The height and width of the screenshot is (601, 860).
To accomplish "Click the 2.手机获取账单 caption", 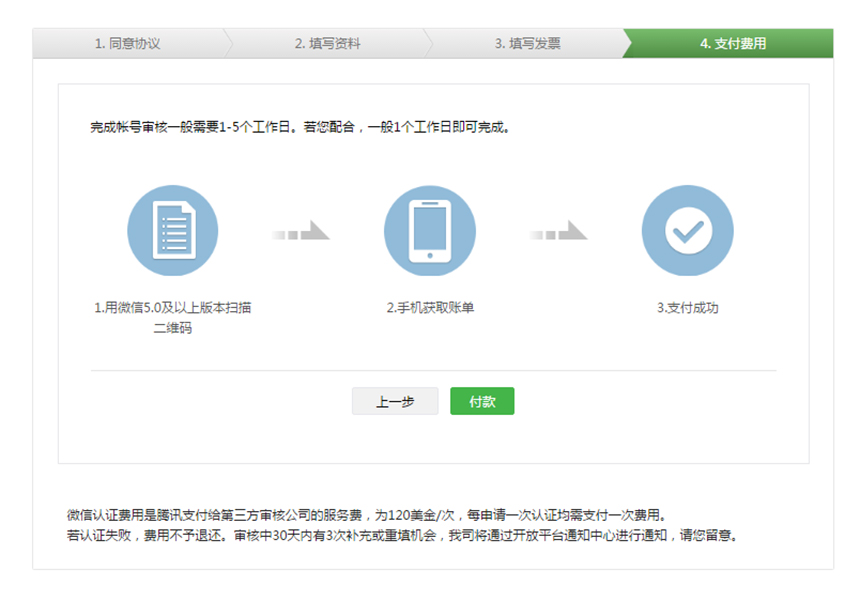I will tap(430, 308).
